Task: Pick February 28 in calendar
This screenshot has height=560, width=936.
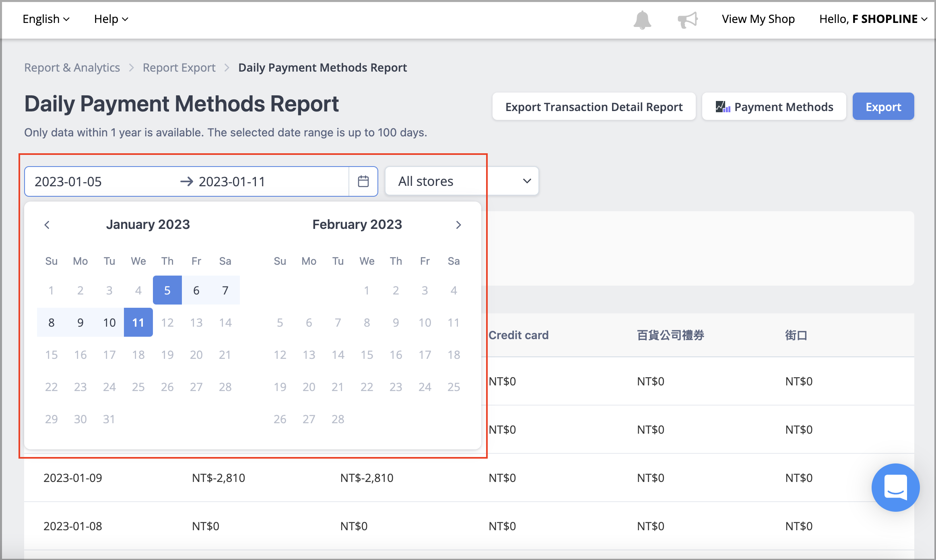Action: point(338,419)
